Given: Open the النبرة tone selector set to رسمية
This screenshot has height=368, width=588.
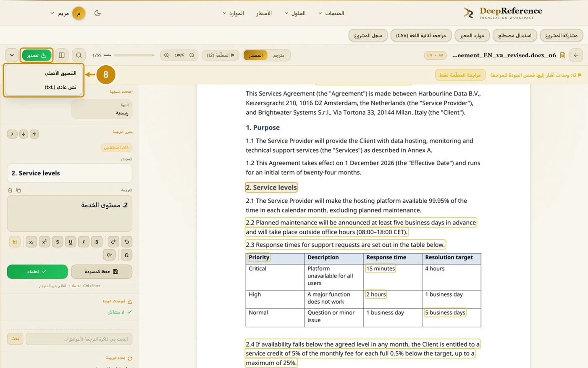Looking at the screenshot, I should (102, 109).
